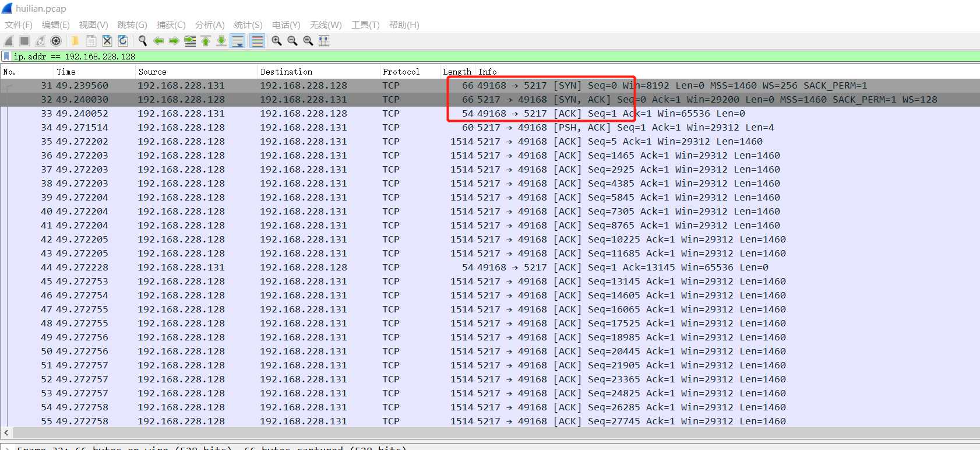Click the zoom out icon

tap(292, 41)
